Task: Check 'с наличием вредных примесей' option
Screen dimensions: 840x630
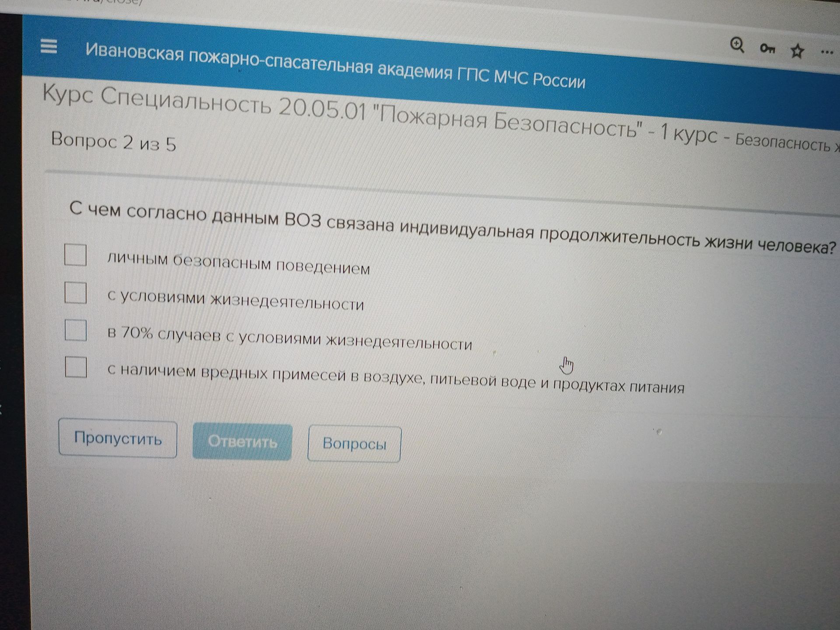Action: pyautogui.click(x=76, y=367)
